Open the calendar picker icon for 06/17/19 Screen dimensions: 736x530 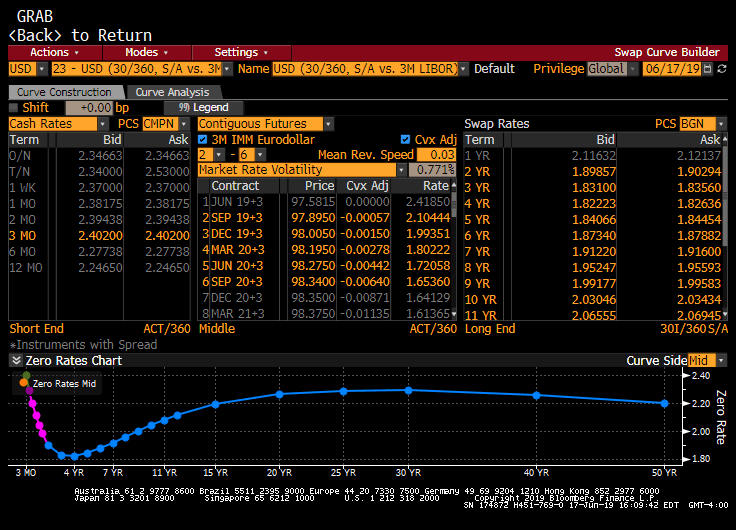[708, 69]
